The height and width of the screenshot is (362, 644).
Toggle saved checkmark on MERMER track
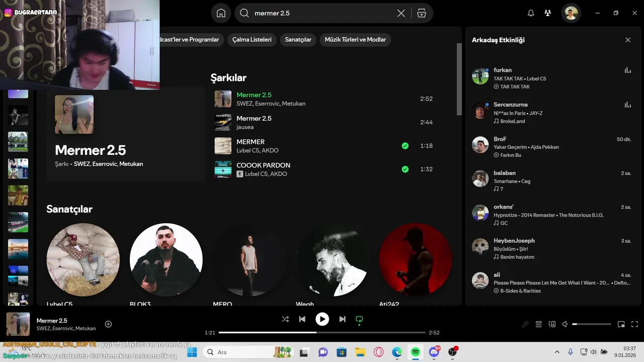(x=405, y=146)
